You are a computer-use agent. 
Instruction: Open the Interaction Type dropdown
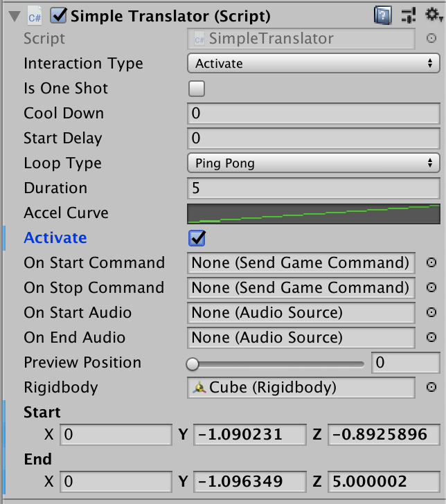click(313, 64)
